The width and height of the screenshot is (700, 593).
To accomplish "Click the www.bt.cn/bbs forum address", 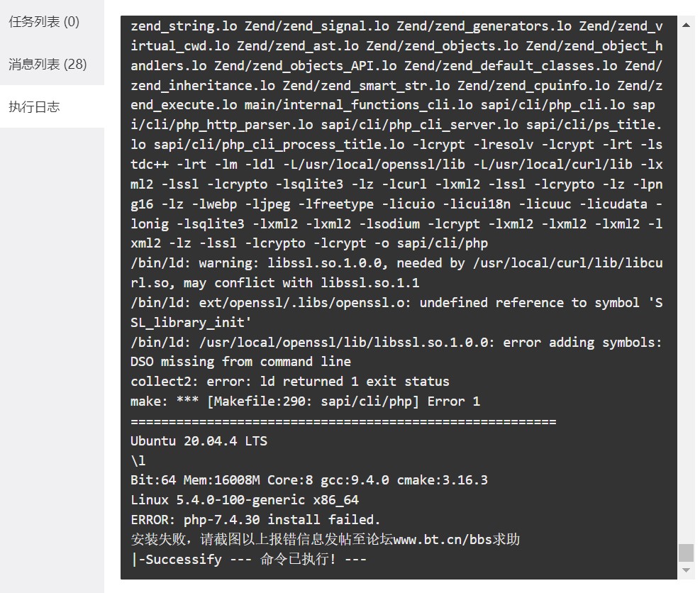I will point(443,539).
